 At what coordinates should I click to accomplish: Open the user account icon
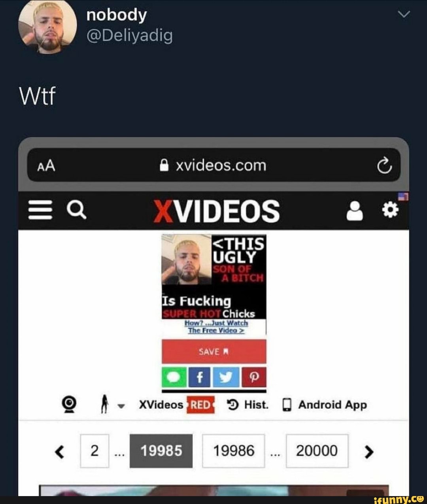click(355, 211)
